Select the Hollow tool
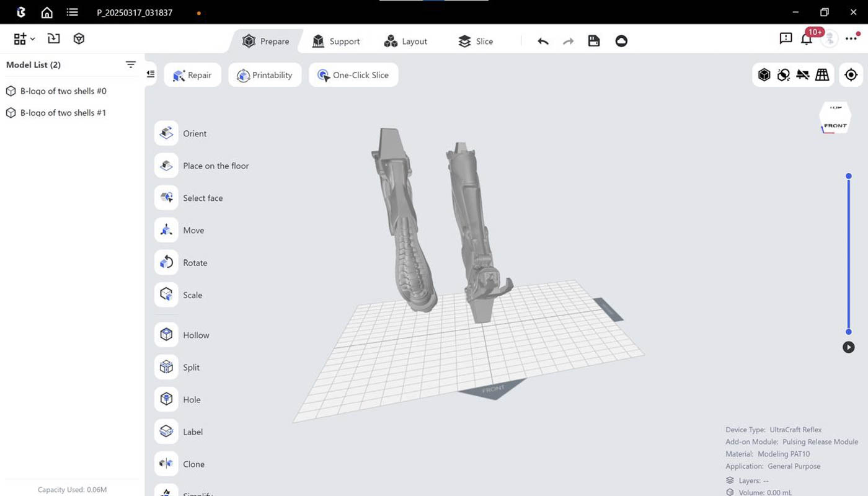The image size is (868, 496). pos(166,335)
